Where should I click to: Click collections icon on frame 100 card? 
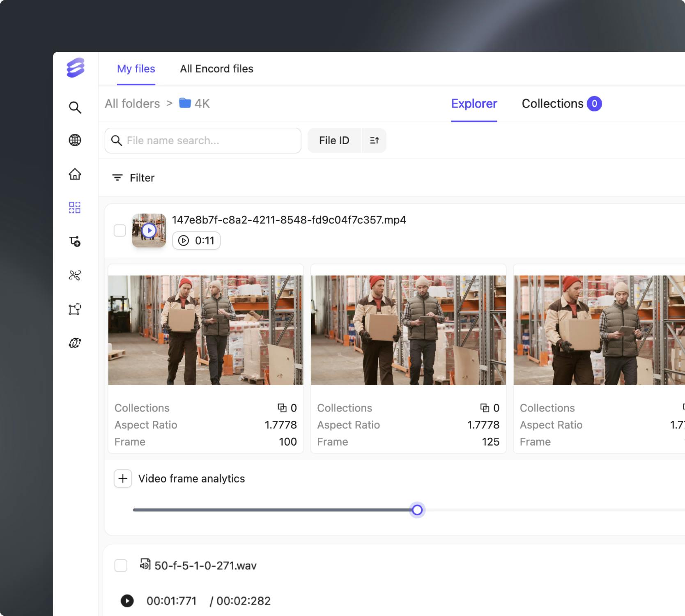[x=282, y=408]
